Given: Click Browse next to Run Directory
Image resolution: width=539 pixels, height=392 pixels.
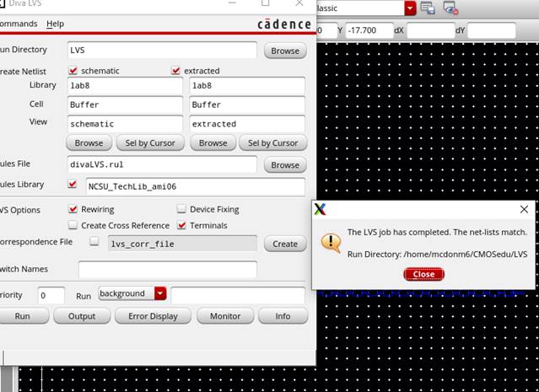Looking at the screenshot, I should coord(285,51).
